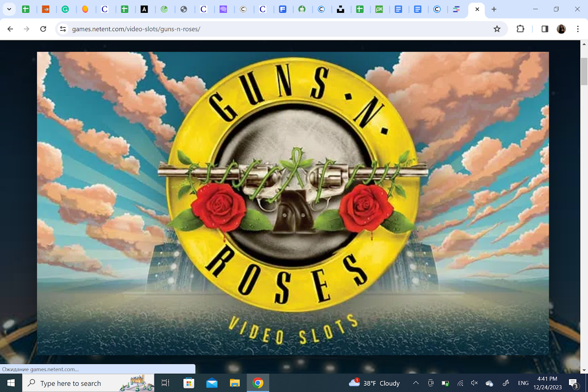Reload the games.netent.com page
588x392 pixels.
tap(43, 29)
